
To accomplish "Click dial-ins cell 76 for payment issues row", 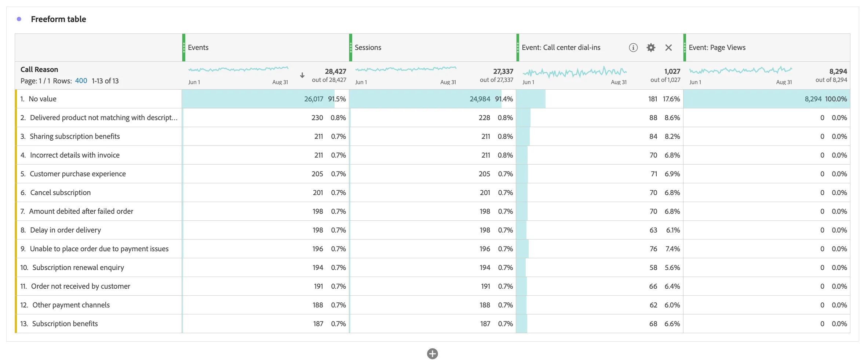I will [x=599, y=249].
